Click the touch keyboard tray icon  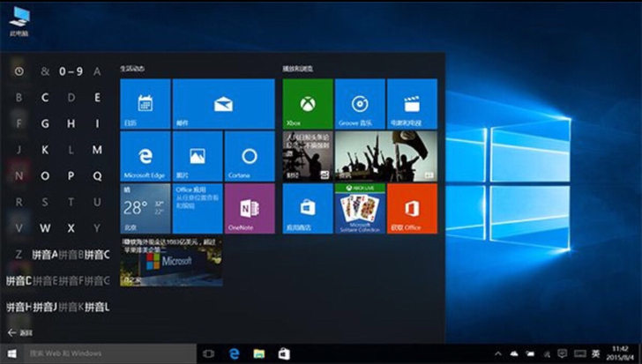(x=579, y=353)
